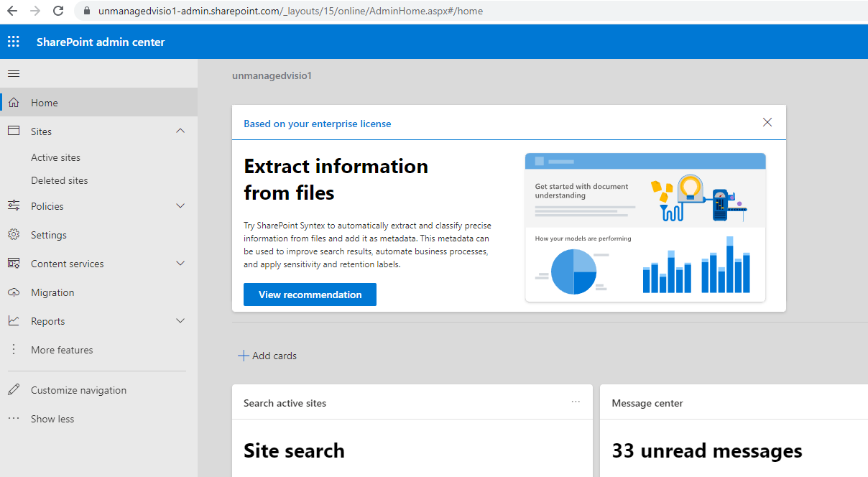Click the More features dots icon

point(14,350)
